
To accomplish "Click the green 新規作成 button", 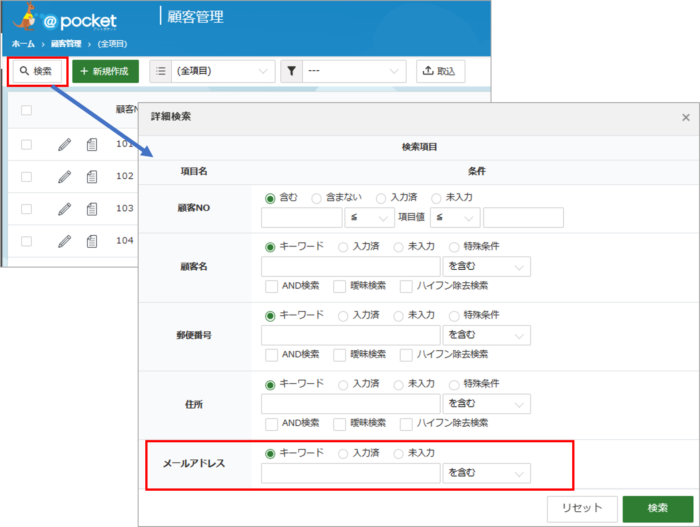I will (x=105, y=71).
